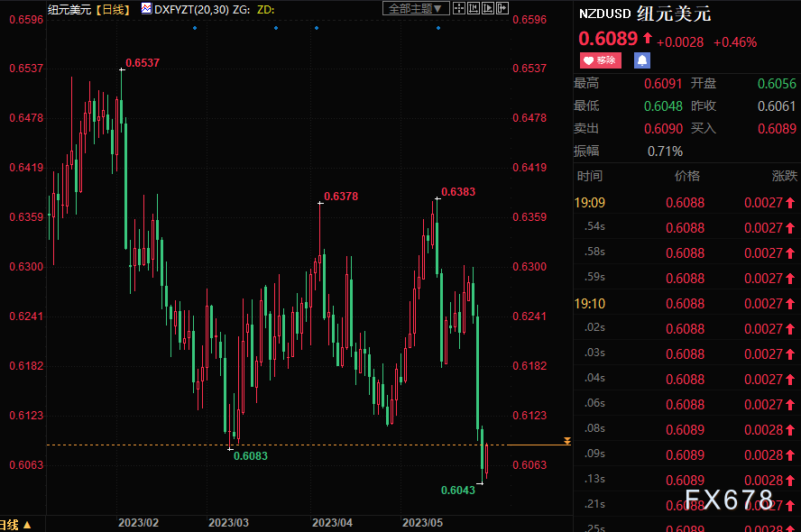The image size is (801, 532).
Task: Click the blue alert bell icon
Action: [x=641, y=60]
